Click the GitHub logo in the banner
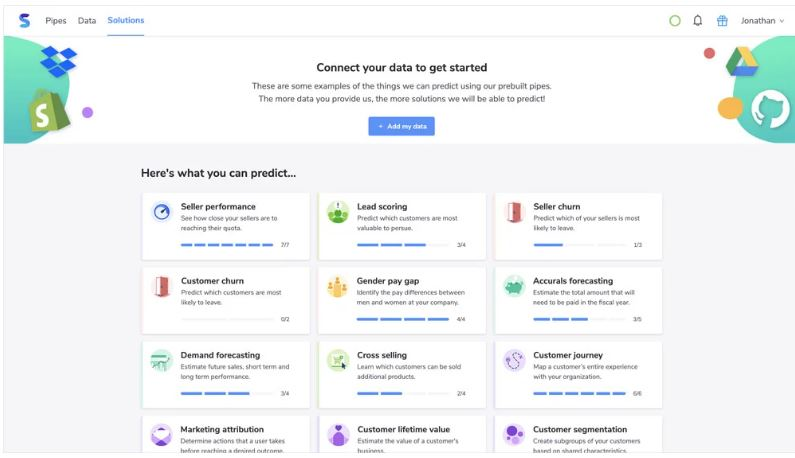 770,109
